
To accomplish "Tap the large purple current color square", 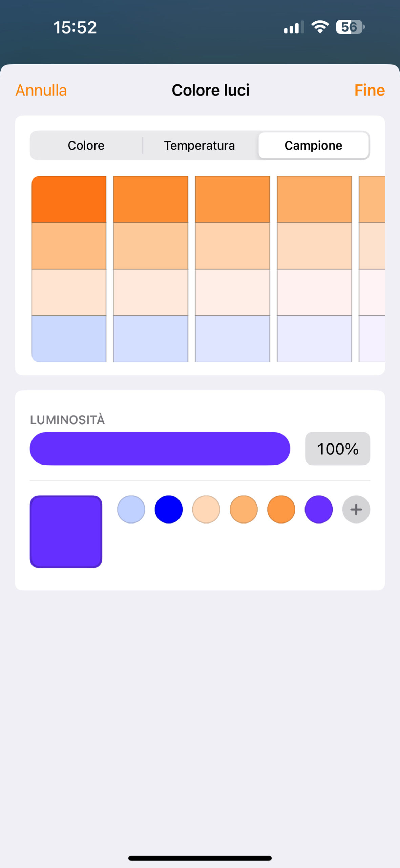I will point(66,532).
